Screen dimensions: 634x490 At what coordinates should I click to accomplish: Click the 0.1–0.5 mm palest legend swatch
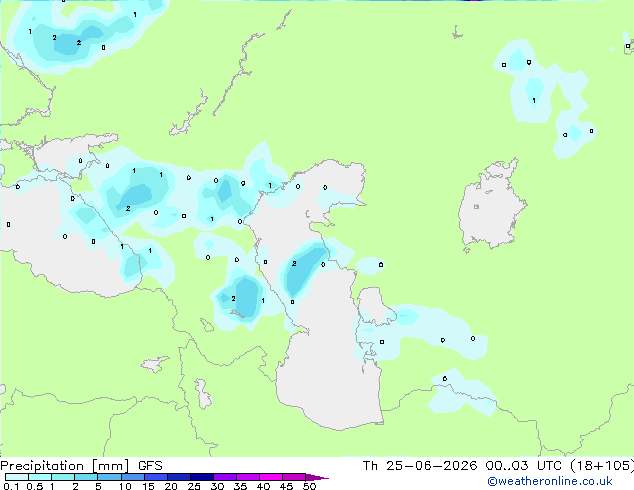click(x=17, y=477)
